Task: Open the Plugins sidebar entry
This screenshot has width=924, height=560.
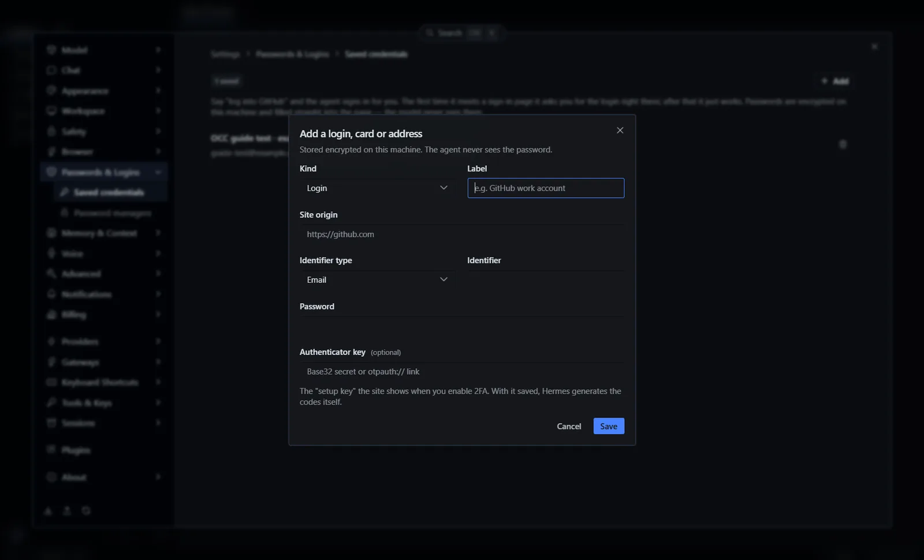Action: [104, 450]
